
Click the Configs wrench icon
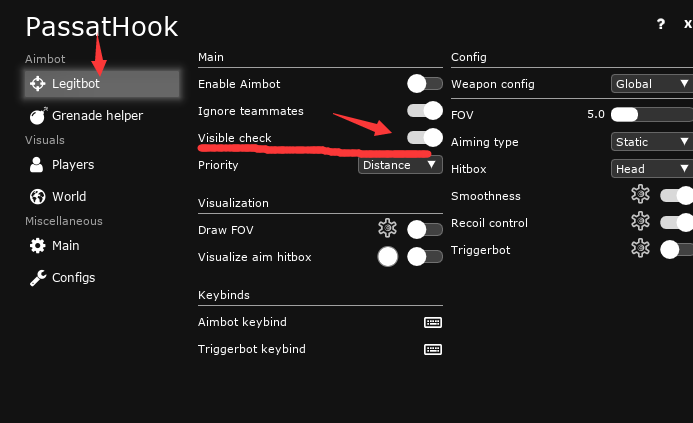tap(38, 277)
